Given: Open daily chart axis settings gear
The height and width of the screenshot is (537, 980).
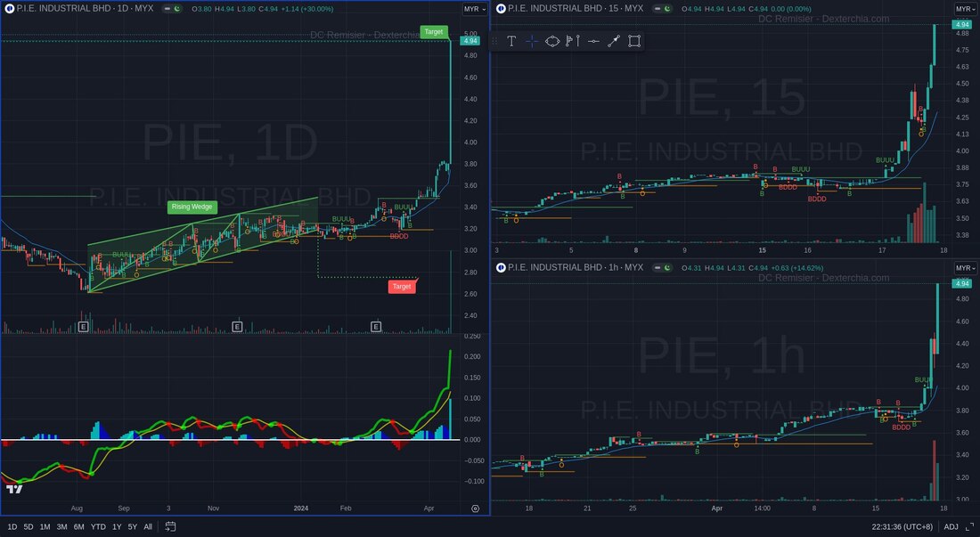Looking at the screenshot, I should coord(475,509).
